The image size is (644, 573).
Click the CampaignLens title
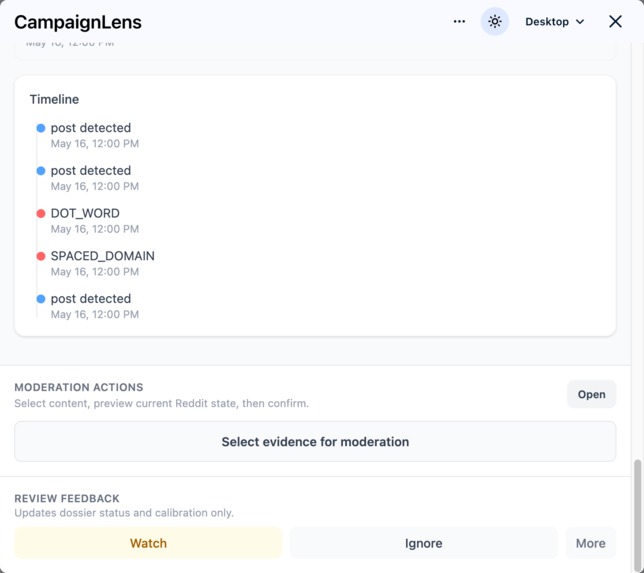coord(78,22)
